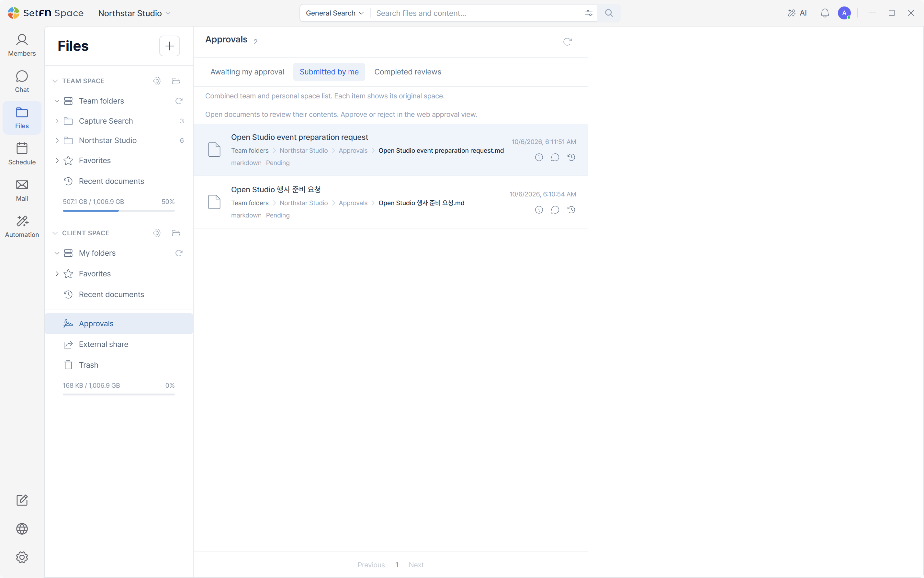Viewport: 924px width, 578px height.
Task: Select the Submitted by me tab
Action: click(329, 72)
